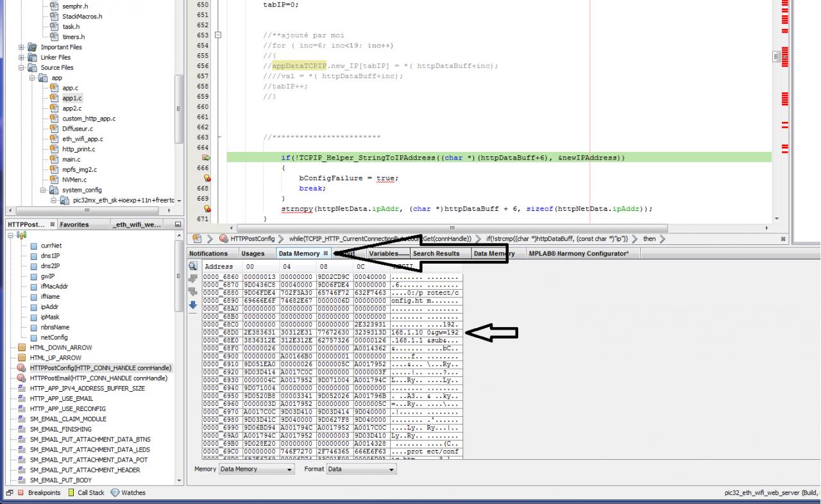This screenshot has width=821, height=504.
Task: Select HTTP_APP_USE_RECONFIG in navigator
Action: pyautogui.click(x=68, y=409)
